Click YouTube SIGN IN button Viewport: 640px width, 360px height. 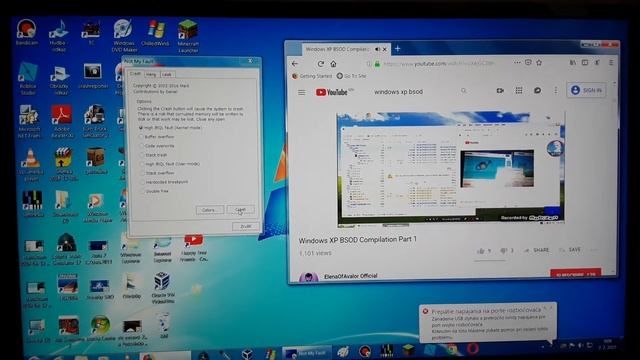pyautogui.click(x=586, y=90)
